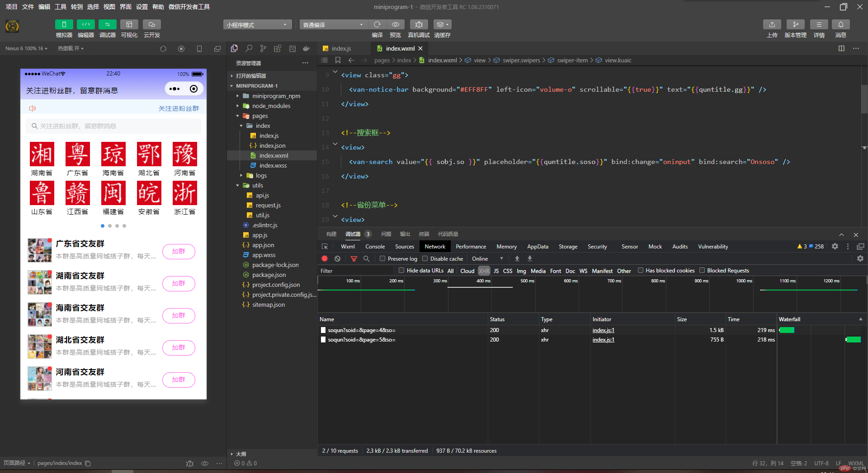Click the preview eye icon
Viewport: 868px width, 473px height.
pos(395,24)
